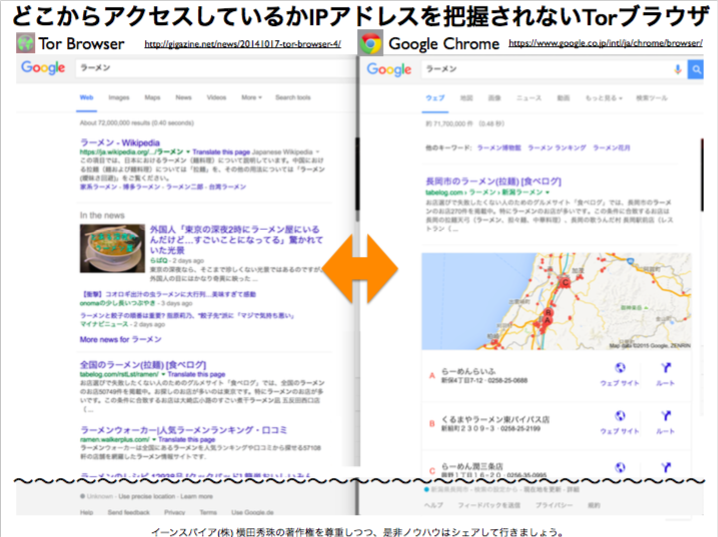Click the Nagaoka ramen map
Viewport: 718px width, 537px height.
click(x=556, y=301)
